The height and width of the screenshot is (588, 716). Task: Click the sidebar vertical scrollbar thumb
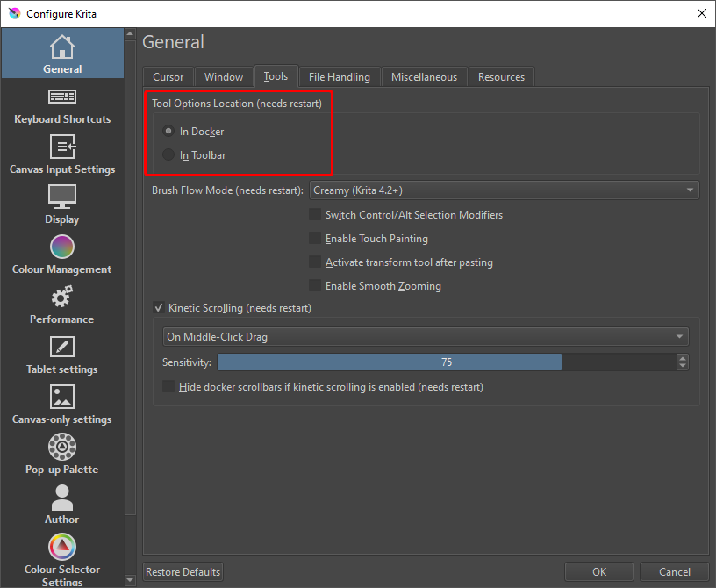[x=130, y=277]
